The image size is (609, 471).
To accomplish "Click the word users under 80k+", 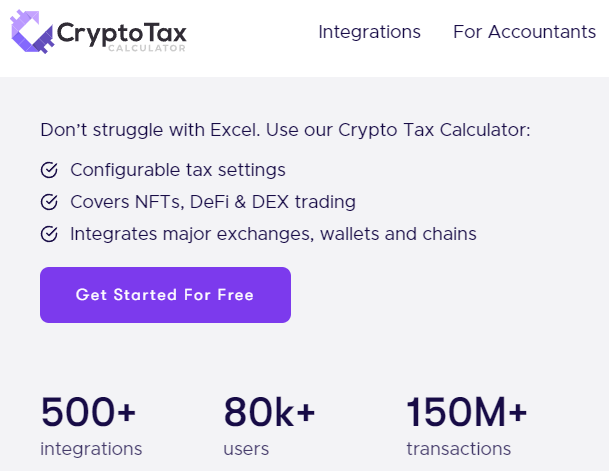I will pos(246,450).
